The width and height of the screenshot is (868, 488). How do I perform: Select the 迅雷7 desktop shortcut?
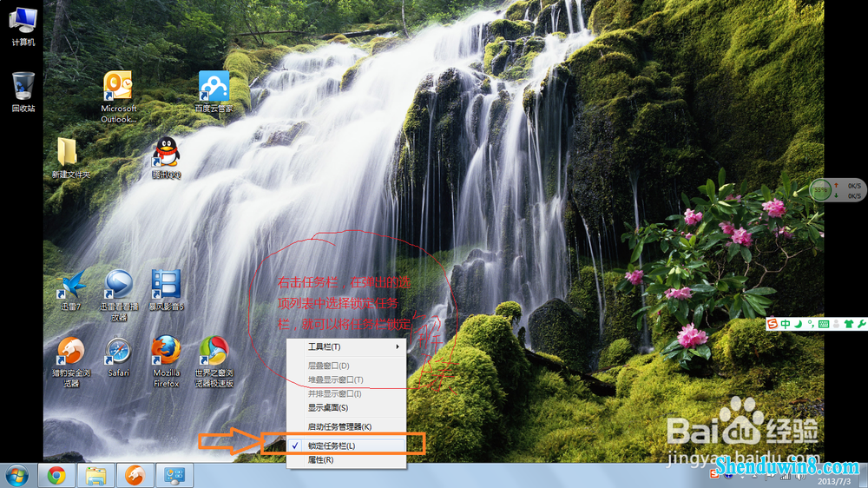[71, 290]
